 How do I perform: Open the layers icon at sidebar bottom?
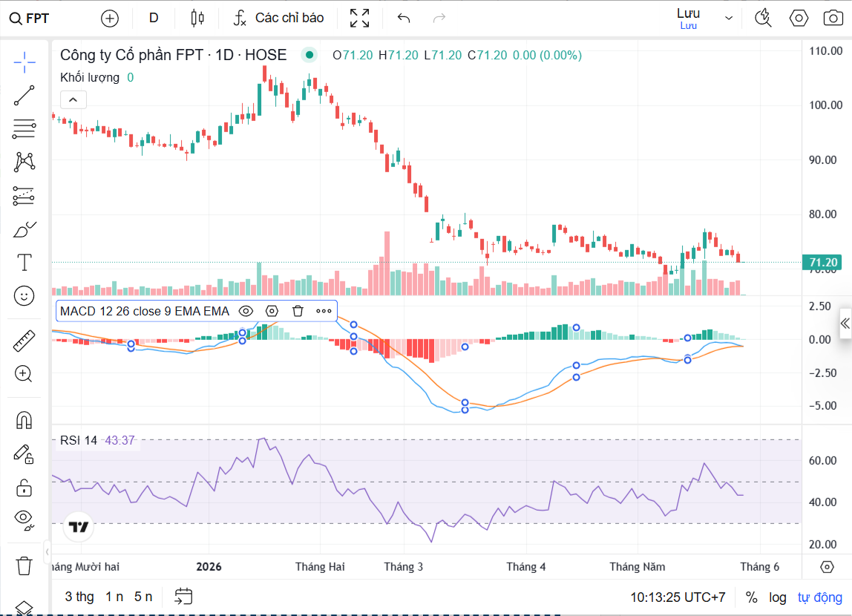pyautogui.click(x=24, y=609)
